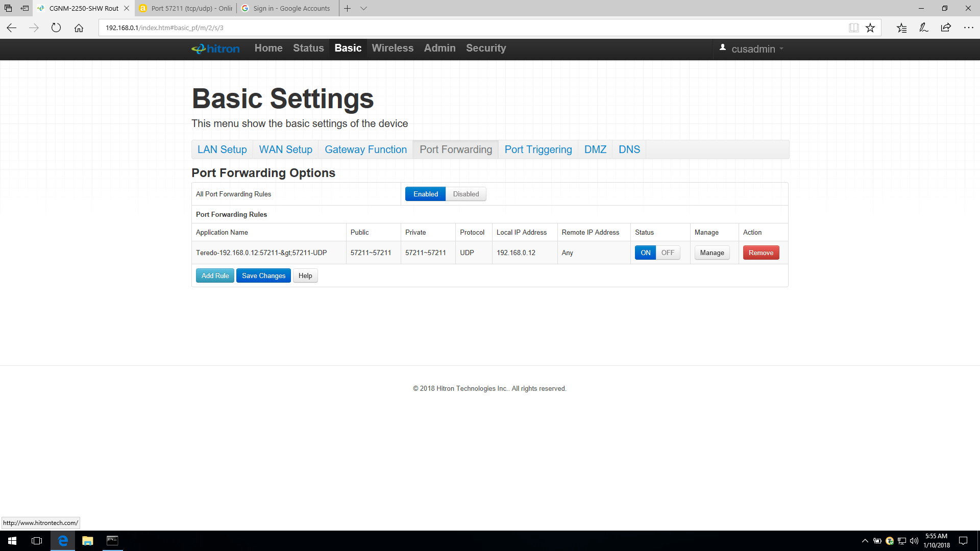
Task: Select Enabled for all port forwarding rules
Action: click(425, 194)
